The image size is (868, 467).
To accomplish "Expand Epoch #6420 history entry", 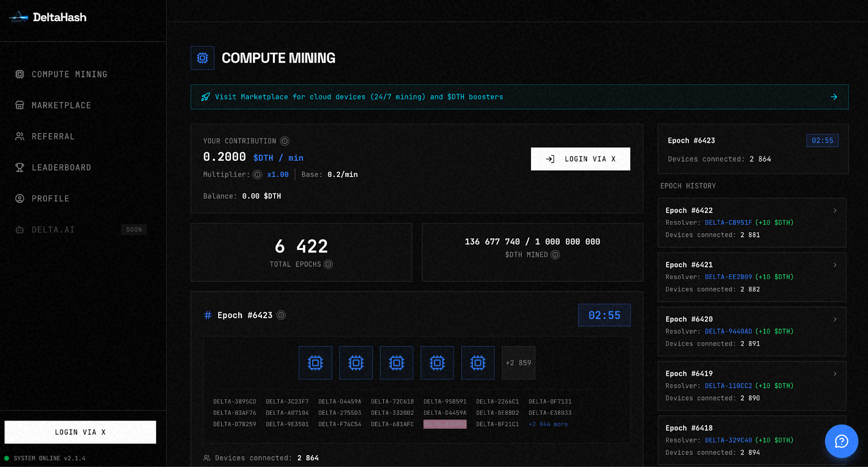I will pos(835,319).
